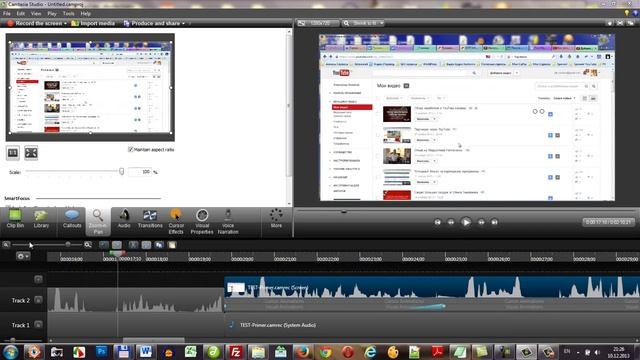
Task: Jump to previous clip in preview
Action: click(438, 222)
